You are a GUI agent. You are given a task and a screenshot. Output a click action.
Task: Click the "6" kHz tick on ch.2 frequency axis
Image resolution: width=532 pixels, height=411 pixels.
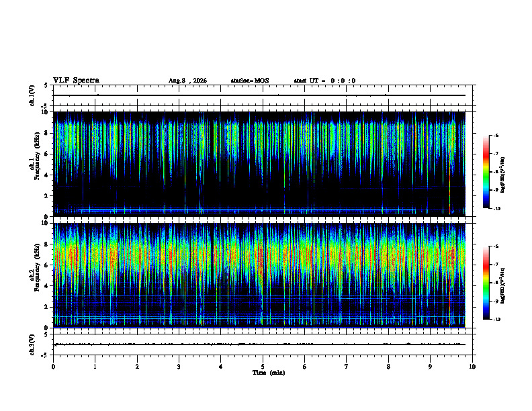47,265
